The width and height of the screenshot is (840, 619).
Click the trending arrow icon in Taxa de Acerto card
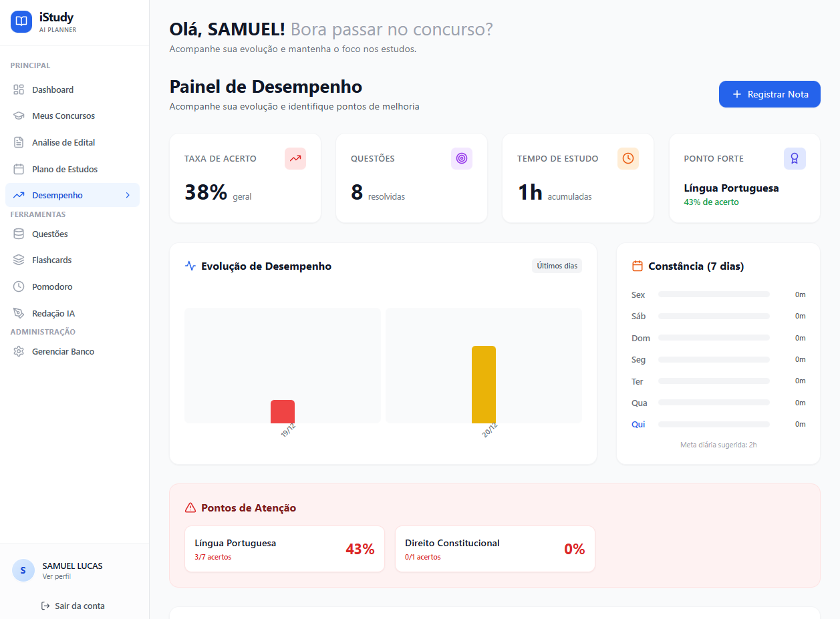(x=295, y=158)
